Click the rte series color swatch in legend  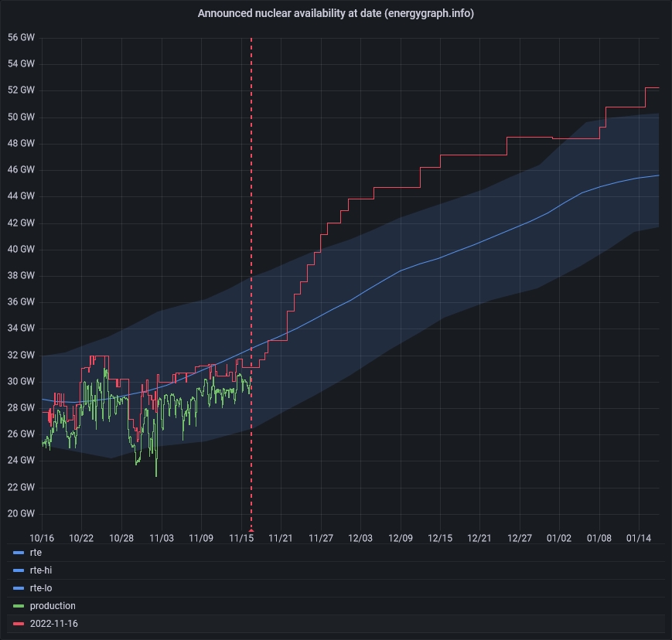click(19, 553)
